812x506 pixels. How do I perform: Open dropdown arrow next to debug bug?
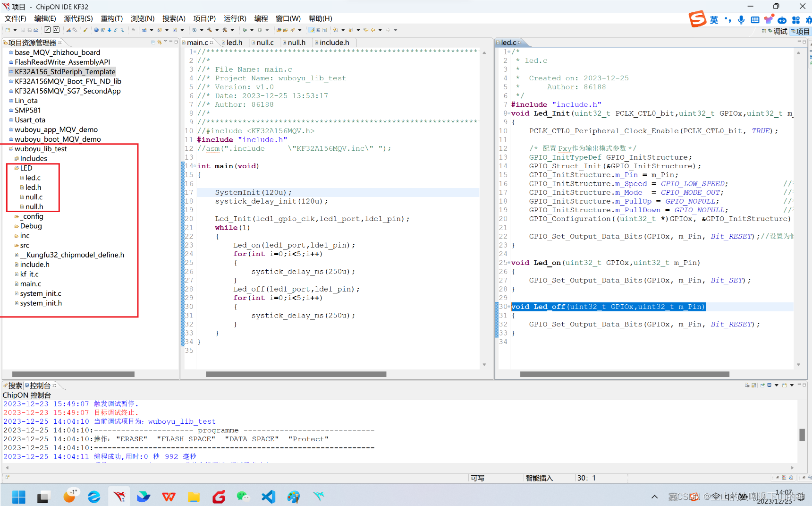pyautogui.click(x=252, y=30)
